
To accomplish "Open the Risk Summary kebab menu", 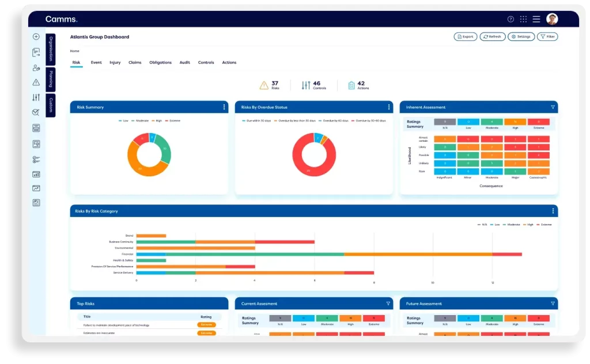I will pyautogui.click(x=225, y=107).
